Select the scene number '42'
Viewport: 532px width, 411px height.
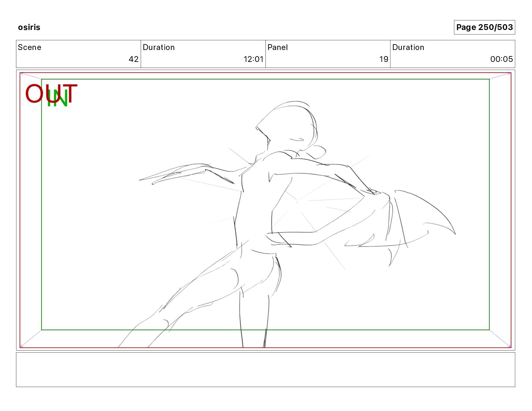click(133, 59)
